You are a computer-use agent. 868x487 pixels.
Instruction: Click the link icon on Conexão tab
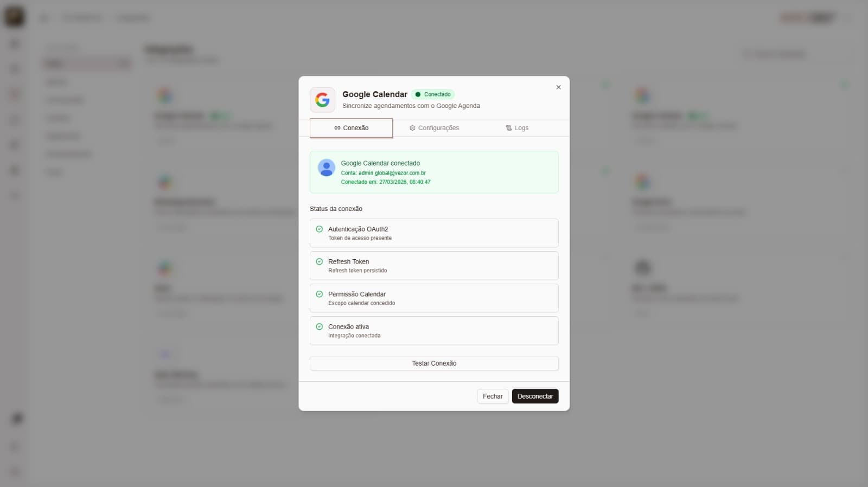pos(337,128)
